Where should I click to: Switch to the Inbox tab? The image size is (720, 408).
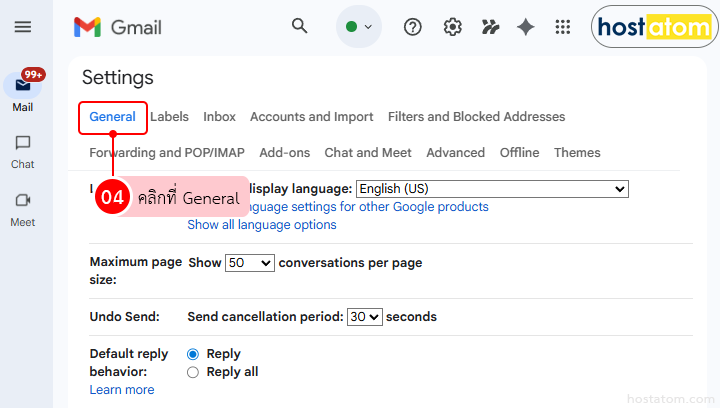[219, 117]
